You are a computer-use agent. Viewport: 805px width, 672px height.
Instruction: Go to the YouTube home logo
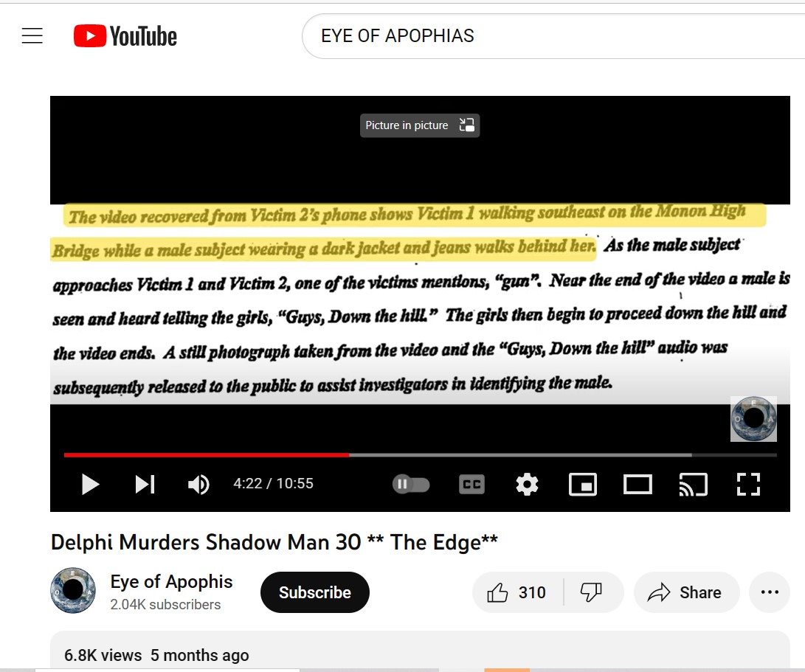125,36
